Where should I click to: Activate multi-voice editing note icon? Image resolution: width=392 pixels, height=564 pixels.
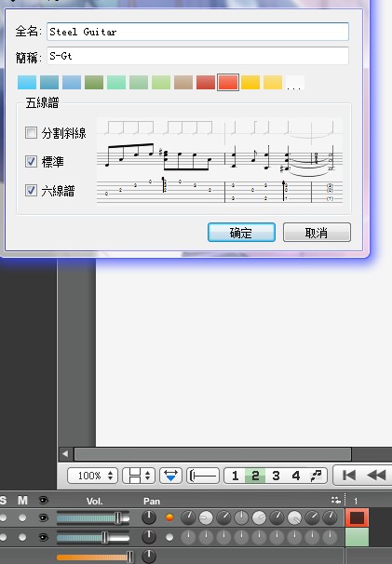pyautogui.click(x=316, y=476)
